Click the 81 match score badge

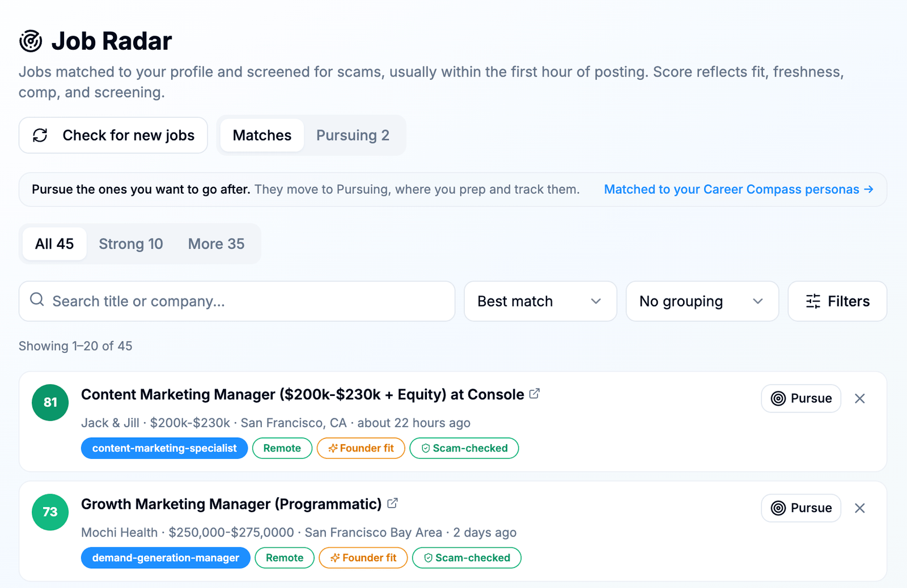pyautogui.click(x=50, y=402)
